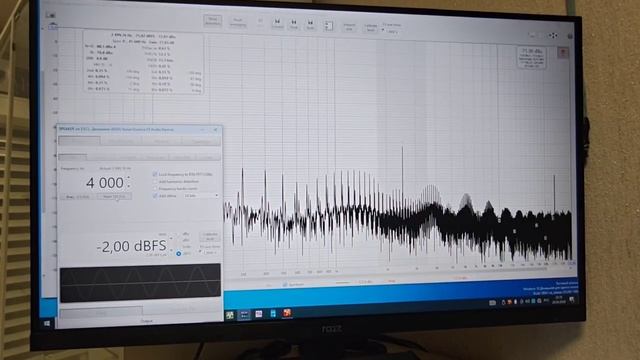The width and height of the screenshot is (640, 360).
Task: Click the dBu readout info box
Action: click(532, 57)
